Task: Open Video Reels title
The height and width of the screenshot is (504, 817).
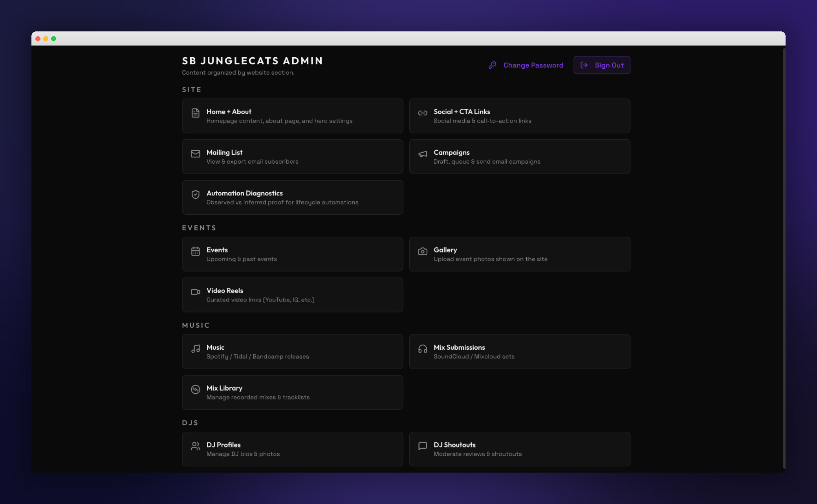Action: [225, 290]
